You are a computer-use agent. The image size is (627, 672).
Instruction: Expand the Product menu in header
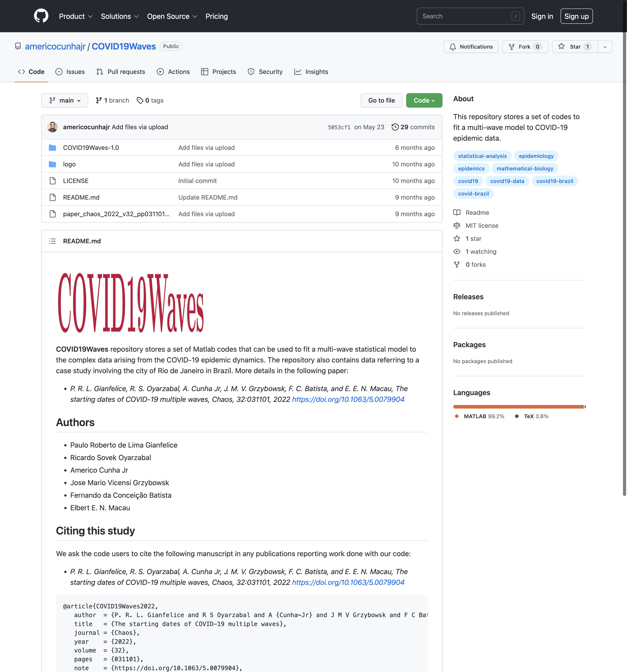coord(75,16)
